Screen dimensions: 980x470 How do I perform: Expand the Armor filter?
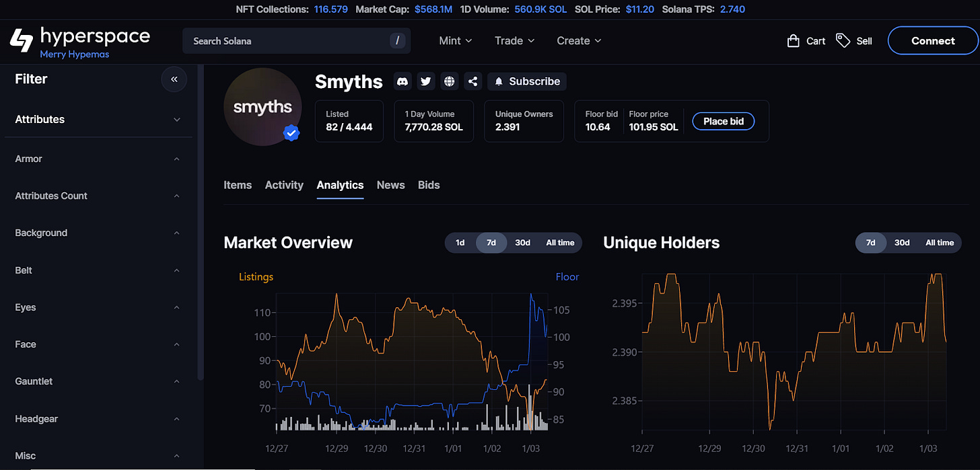(98, 159)
